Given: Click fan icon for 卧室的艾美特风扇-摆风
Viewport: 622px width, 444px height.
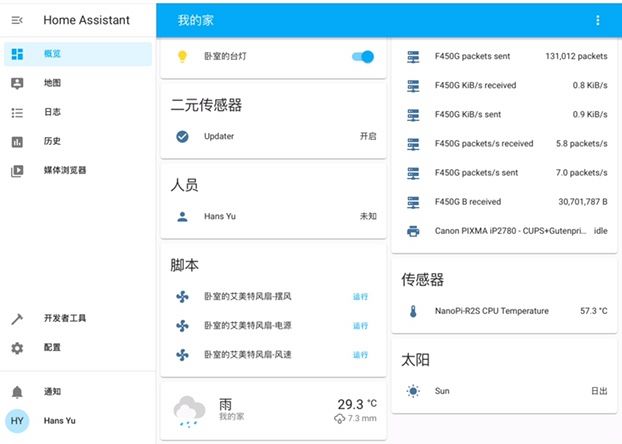Looking at the screenshot, I should pyautogui.click(x=182, y=297).
